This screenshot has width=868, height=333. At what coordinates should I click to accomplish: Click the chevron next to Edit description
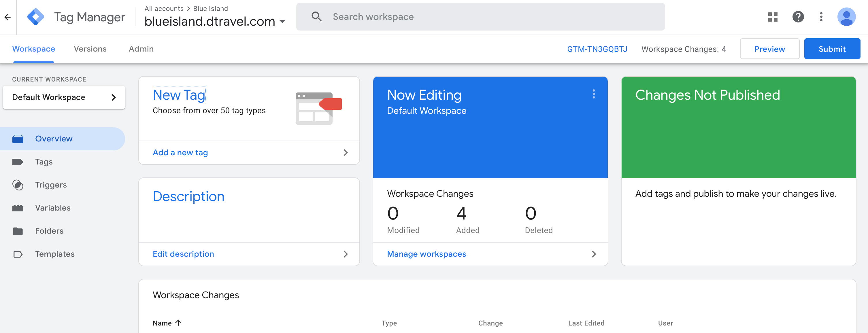(345, 254)
